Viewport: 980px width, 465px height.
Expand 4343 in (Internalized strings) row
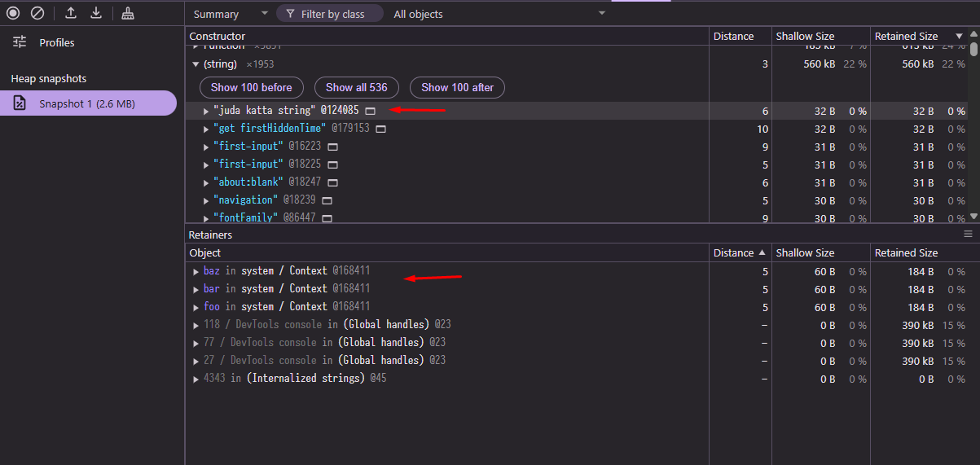coord(196,379)
